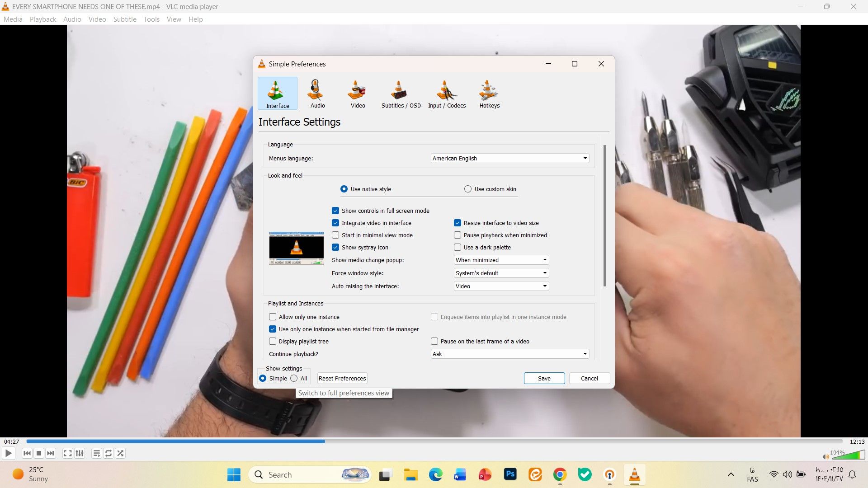Open the Video preferences section
Image resolution: width=868 pixels, height=488 pixels.
[357, 94]
